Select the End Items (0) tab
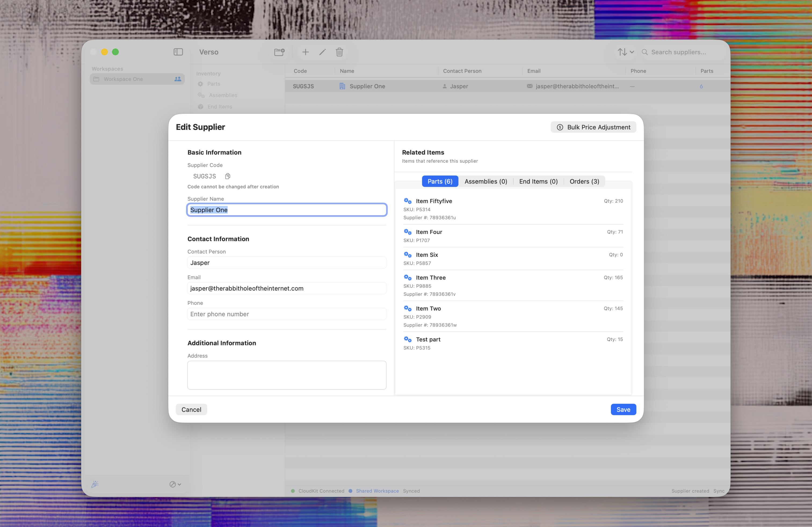The height and width of the screenshot is (527, 812). [538, 181]
